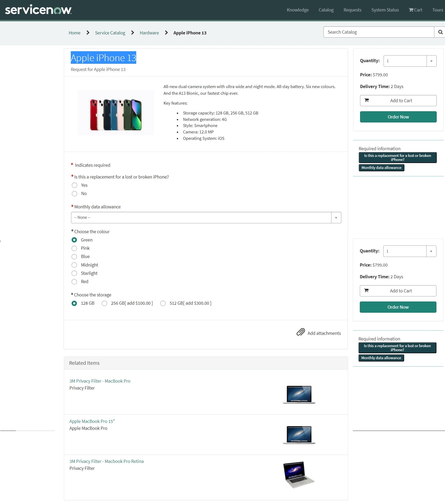Click inside the Search Catalog field
Viewport: 445px width, 504px height.
coord(374,32)
